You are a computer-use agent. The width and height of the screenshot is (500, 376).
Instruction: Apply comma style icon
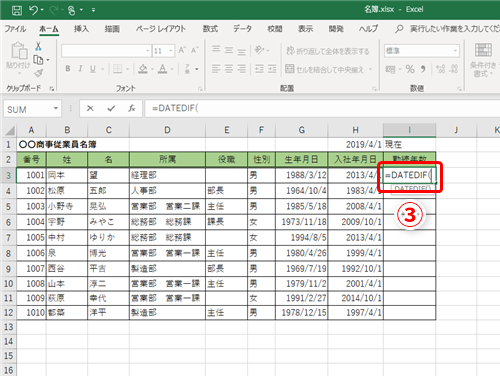click(423, 69)
